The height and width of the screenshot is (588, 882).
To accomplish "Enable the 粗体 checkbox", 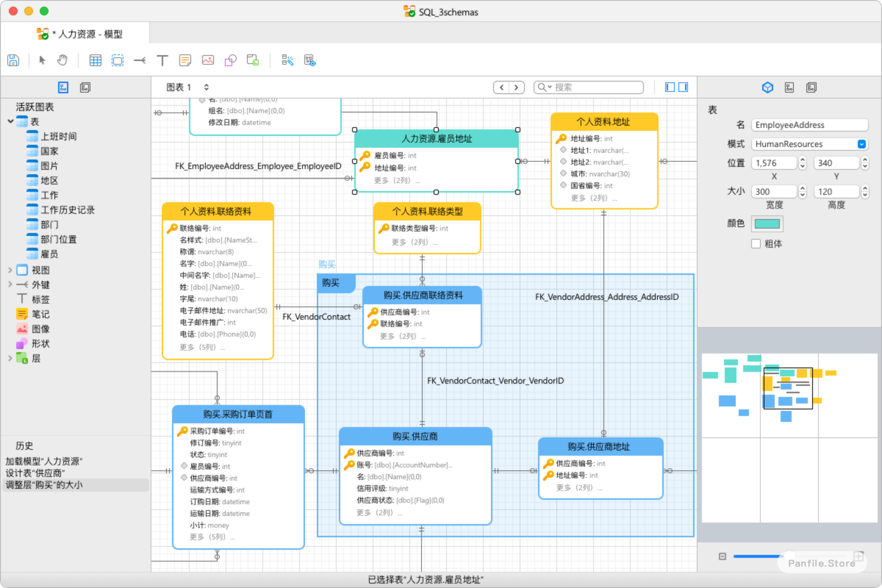I will pos(756,244).
